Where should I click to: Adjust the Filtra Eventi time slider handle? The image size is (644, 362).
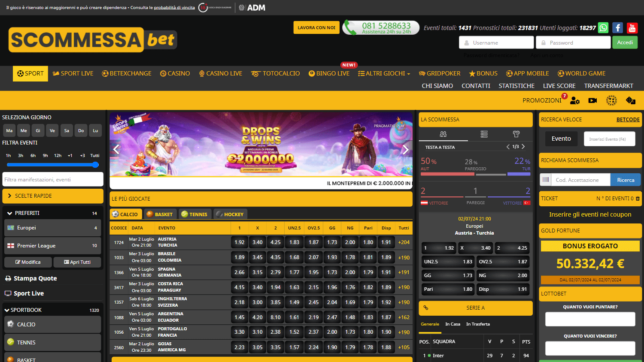point(95,165)
